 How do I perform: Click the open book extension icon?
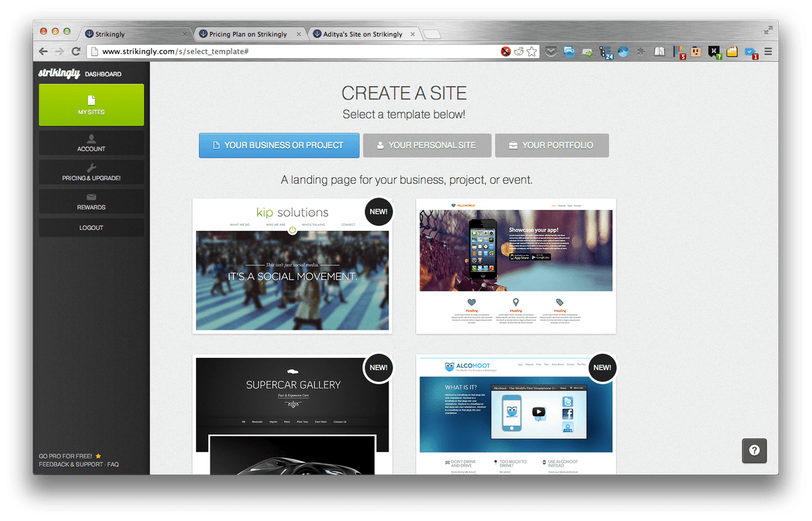pyautogui.click(x=660, y=51)
